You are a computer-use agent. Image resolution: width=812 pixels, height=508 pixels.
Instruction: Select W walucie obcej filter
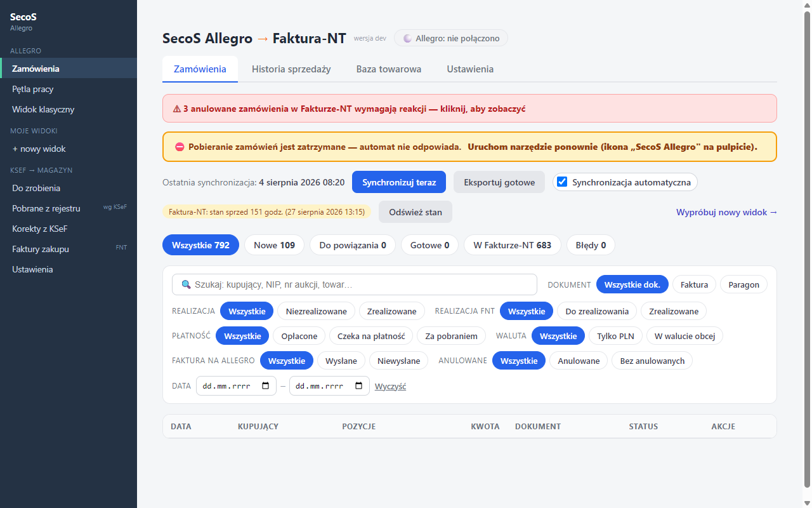tap(684, 336)
